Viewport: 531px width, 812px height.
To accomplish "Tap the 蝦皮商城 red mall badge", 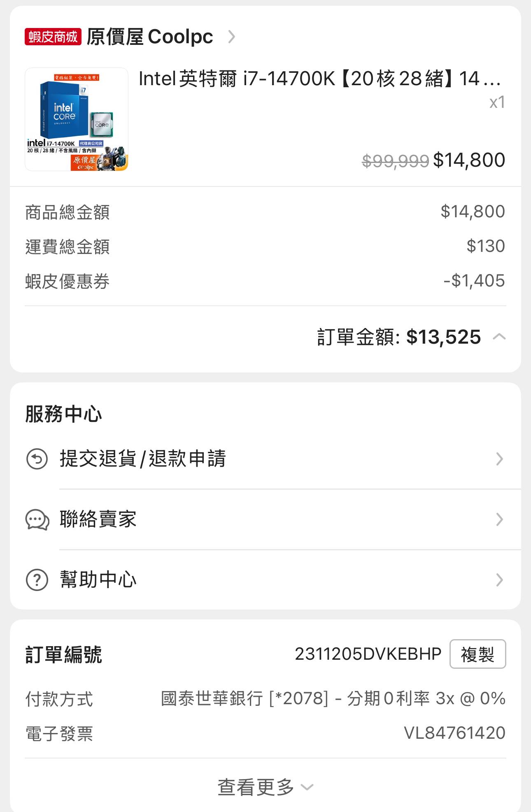I will coord(53,37).
